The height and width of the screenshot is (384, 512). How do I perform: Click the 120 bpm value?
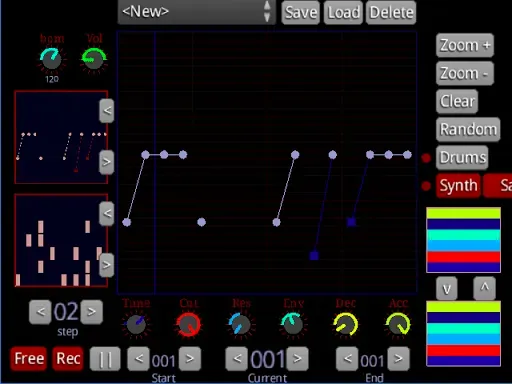[52, 79]
